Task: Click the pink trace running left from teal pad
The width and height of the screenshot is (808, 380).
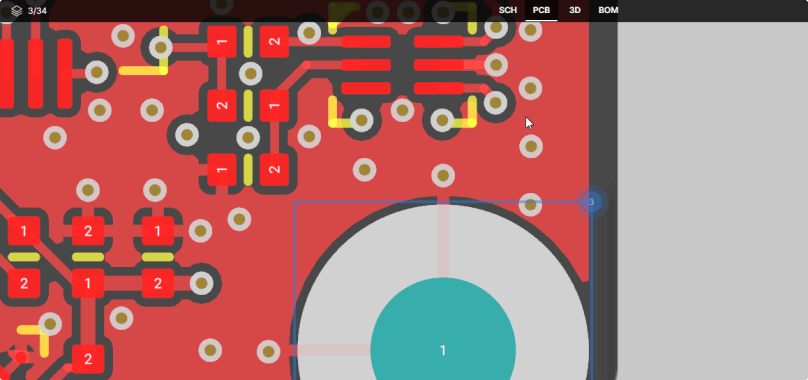Action: click(x=333, y=350)
